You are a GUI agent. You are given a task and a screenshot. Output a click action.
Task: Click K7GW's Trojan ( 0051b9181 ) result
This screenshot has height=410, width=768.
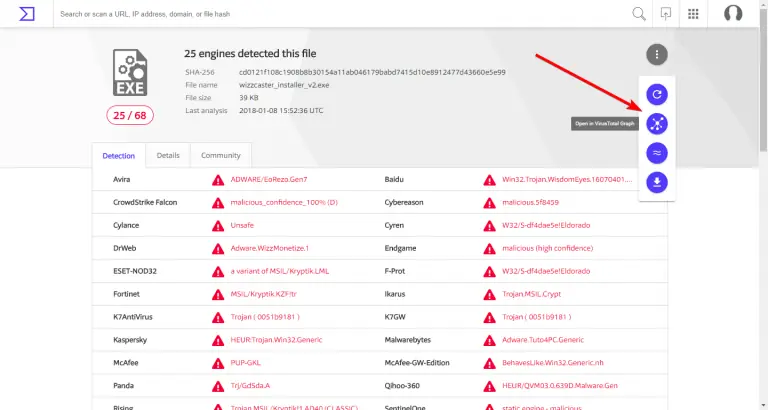[x=537, y=317]
